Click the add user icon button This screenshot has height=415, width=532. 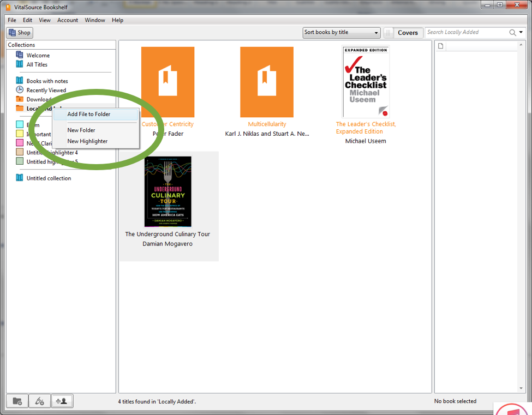pos(62,401)
